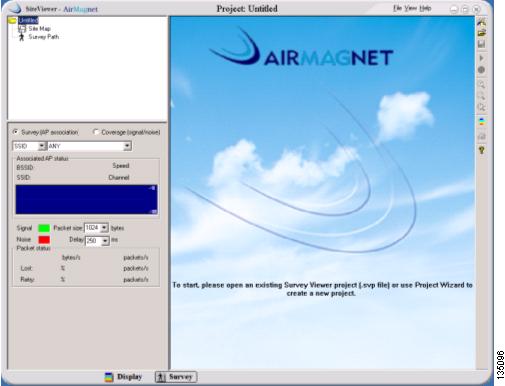Click the first magnifier zoom icon
This screenshot has width=505, height=386.
481,84
